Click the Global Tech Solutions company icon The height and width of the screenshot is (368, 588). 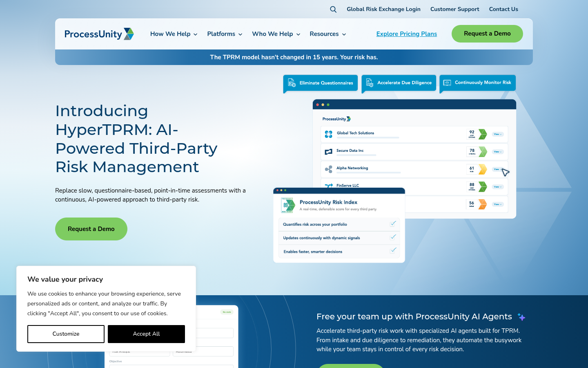coord(328,134)
